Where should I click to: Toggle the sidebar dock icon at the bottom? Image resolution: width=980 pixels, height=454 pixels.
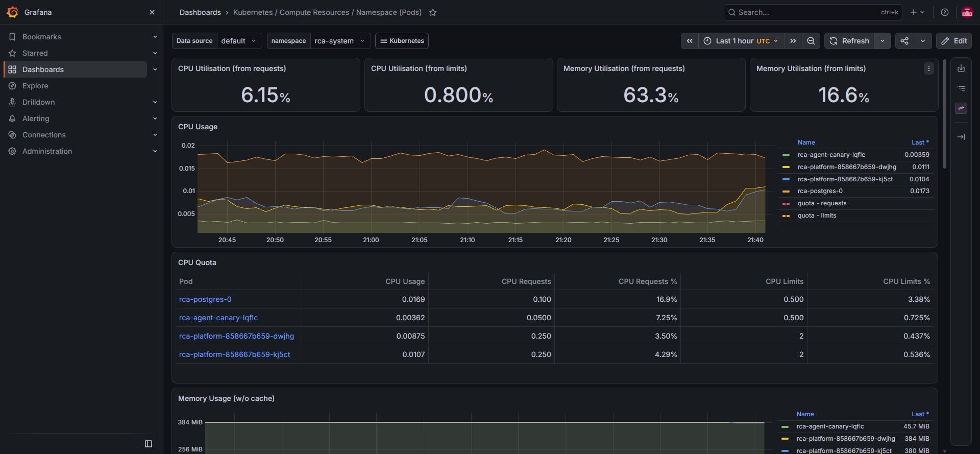149,444
